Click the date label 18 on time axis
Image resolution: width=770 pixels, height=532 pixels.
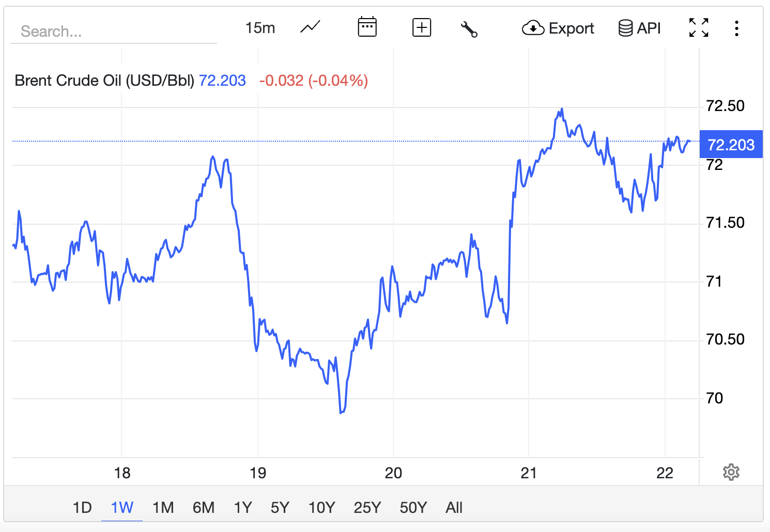coord(122,473)
